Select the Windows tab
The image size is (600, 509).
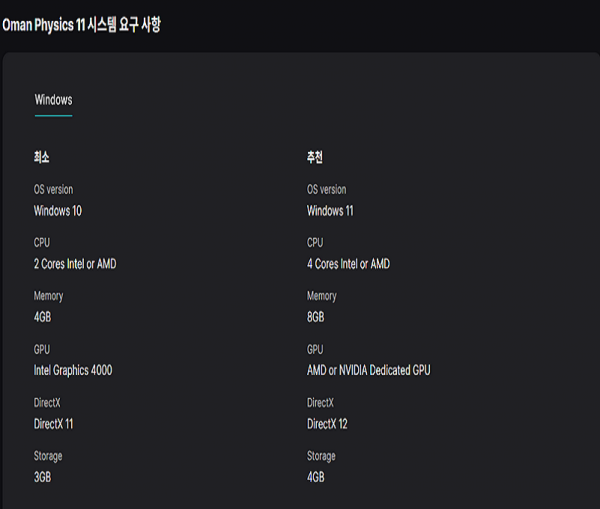pos(53,100)
